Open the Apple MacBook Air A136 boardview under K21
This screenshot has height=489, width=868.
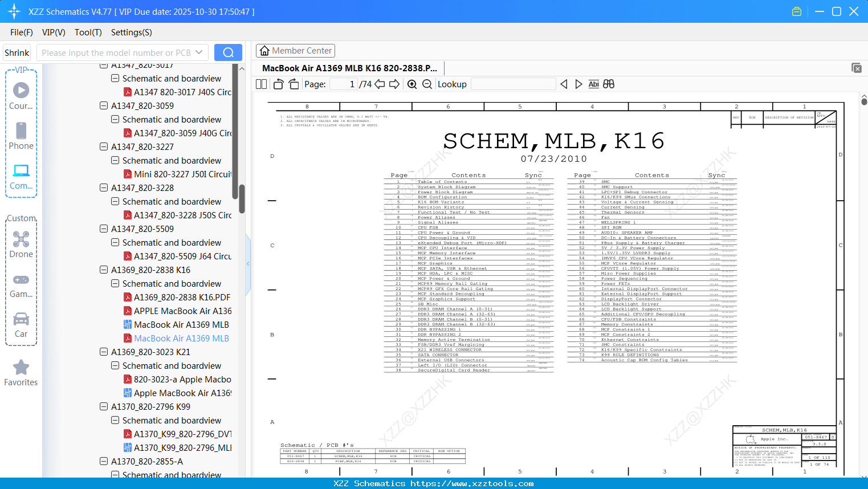(x=183, y=393)
